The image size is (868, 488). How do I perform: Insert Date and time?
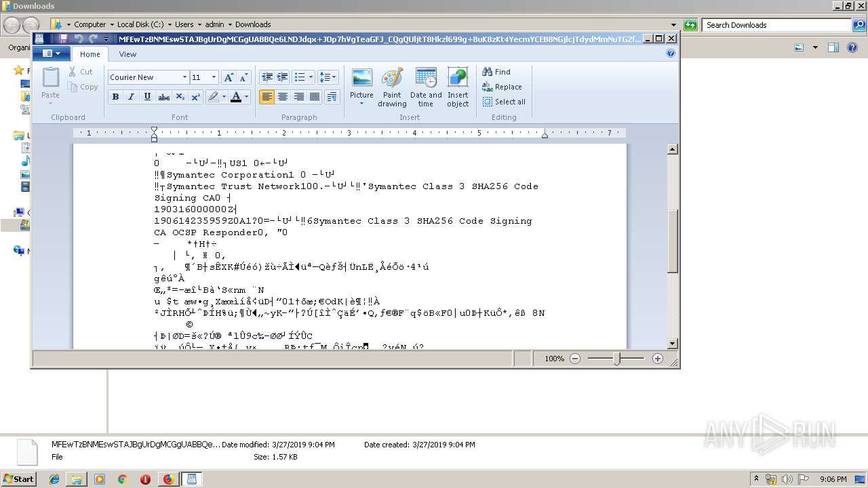[x=426, y=87]
